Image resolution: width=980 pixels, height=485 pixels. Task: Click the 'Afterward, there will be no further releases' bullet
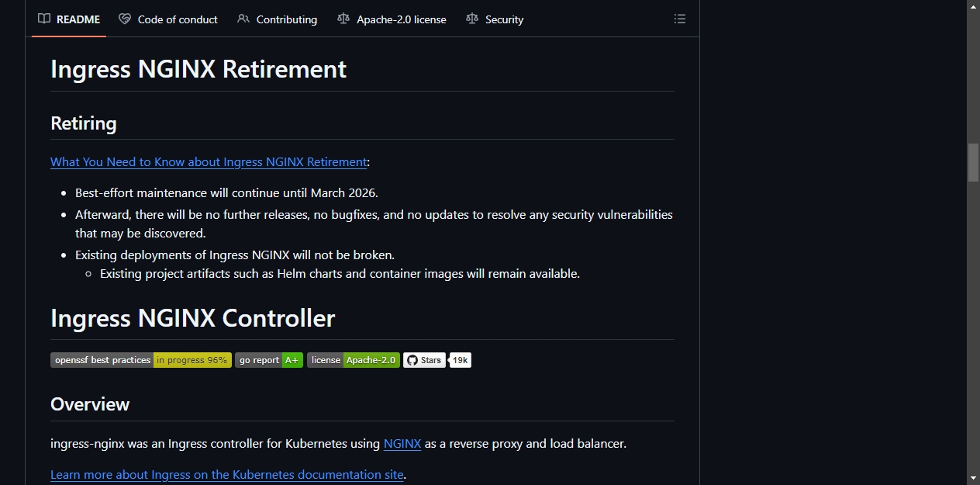(374, 223)
